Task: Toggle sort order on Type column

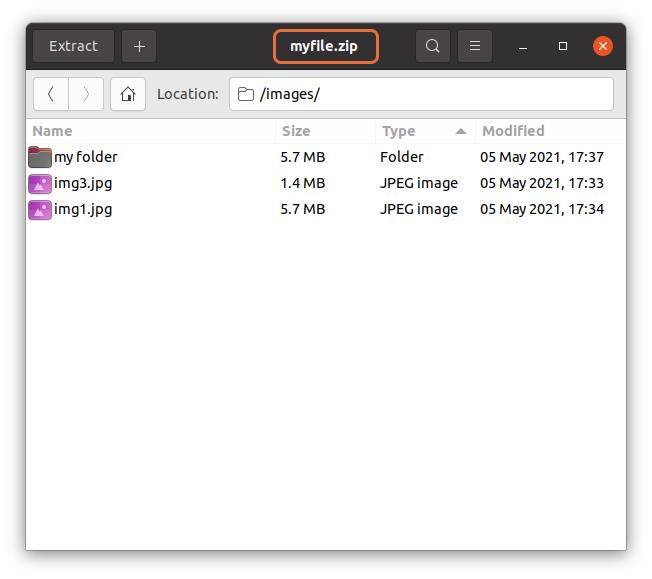Action: click(424, 131)
